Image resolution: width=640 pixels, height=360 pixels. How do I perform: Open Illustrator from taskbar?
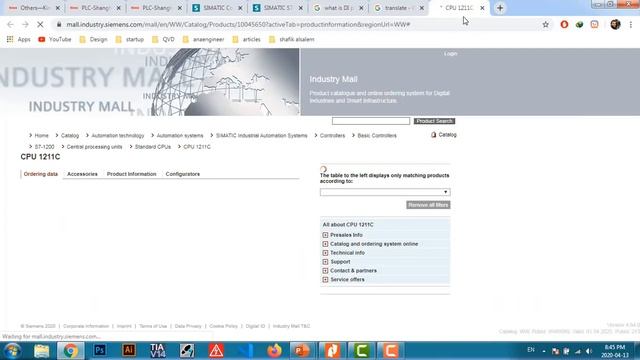[129, 351]
